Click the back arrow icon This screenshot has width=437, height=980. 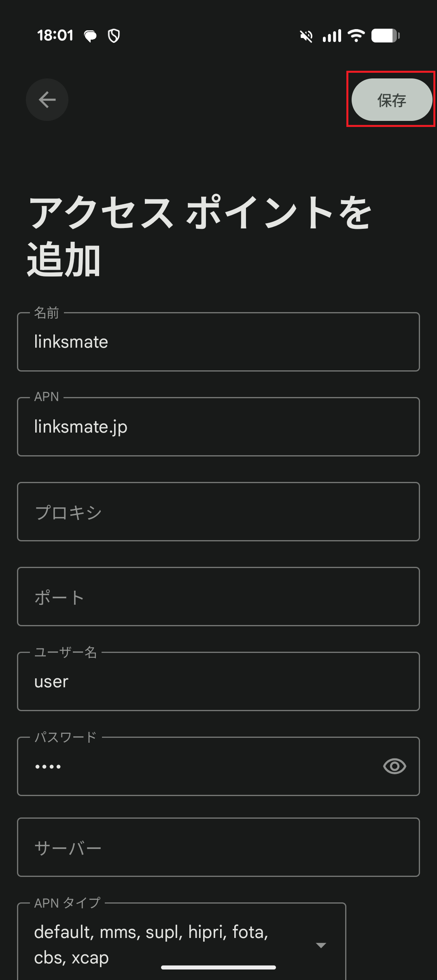tap(47, 99)
